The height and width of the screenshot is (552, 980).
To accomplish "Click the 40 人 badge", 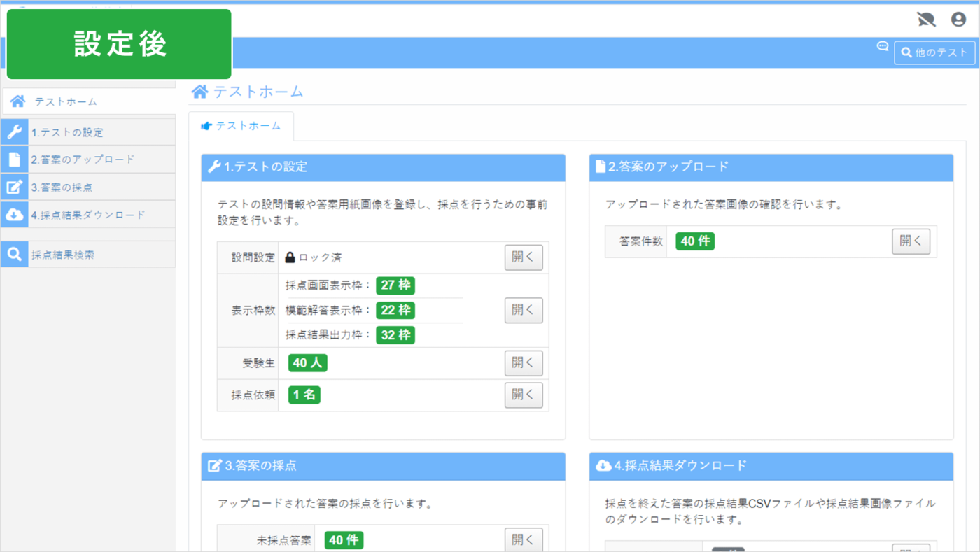I will click(x=308, y=363).
